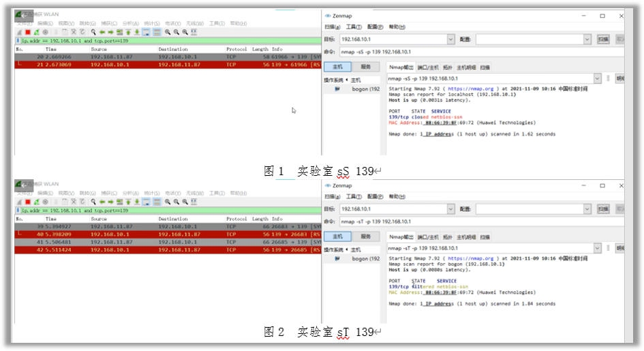Select bogon host row in -sS Zenmap

tap(352, 89)
